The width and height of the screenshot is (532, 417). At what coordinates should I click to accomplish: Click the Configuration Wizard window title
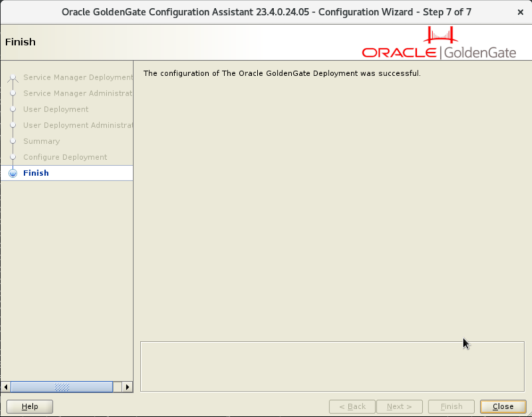click(267, 12)
